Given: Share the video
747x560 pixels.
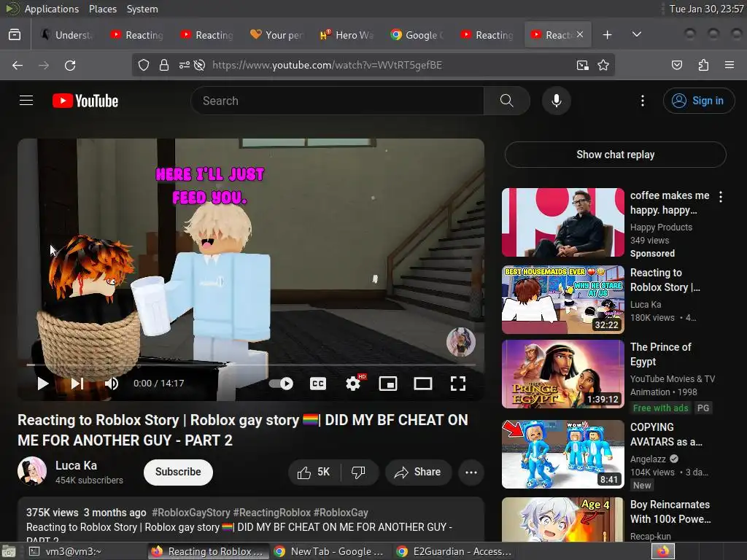Looking at the screenshot, I should [x=418, y=472].
